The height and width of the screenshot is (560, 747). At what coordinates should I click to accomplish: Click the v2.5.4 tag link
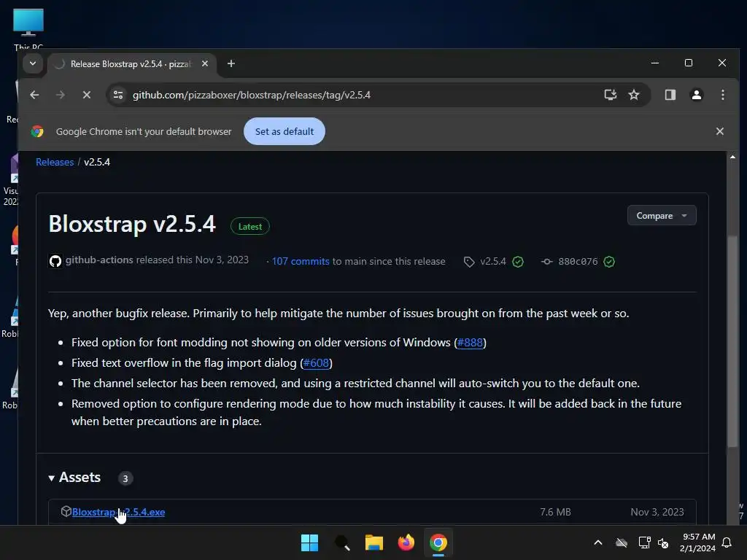(x=493, y=262)
